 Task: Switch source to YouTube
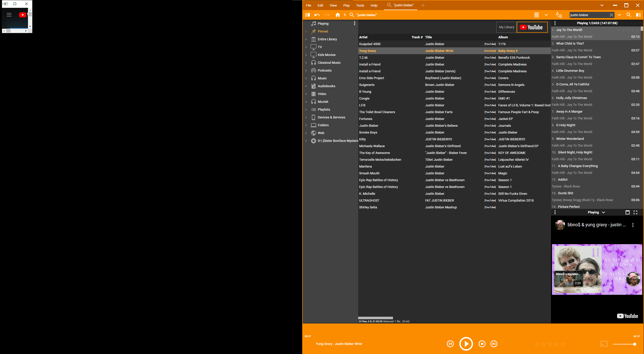532,27
